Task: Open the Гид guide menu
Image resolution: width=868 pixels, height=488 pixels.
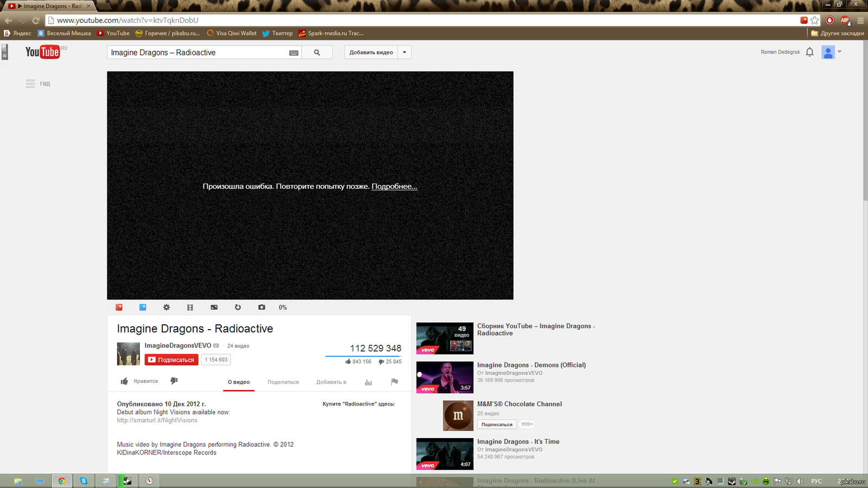Action: [x=38, y=84]
